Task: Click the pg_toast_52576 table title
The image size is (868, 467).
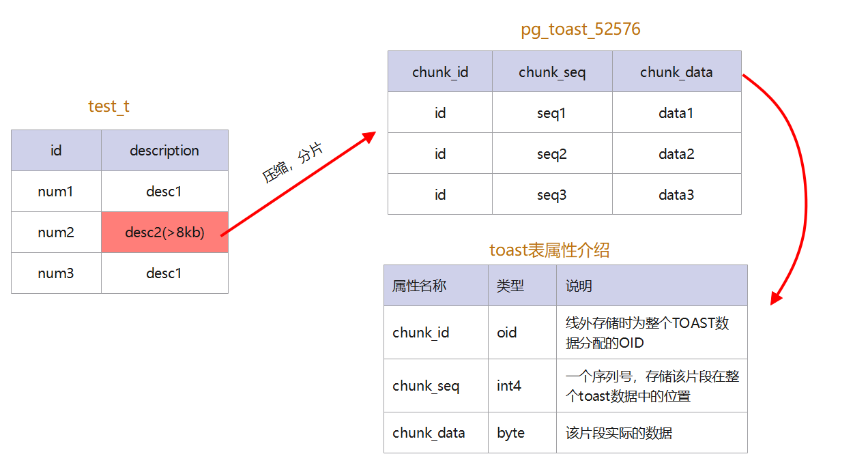Action: (581, 29)
